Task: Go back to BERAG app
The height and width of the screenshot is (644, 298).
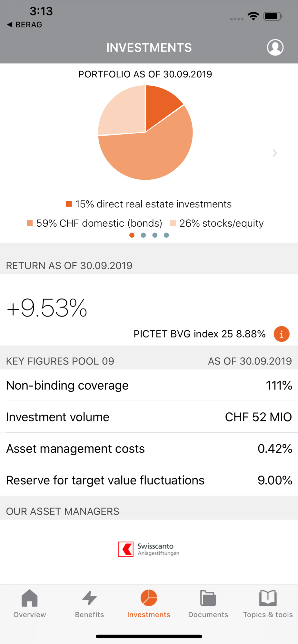Action: pyautogui.click(x=25, y=25)
